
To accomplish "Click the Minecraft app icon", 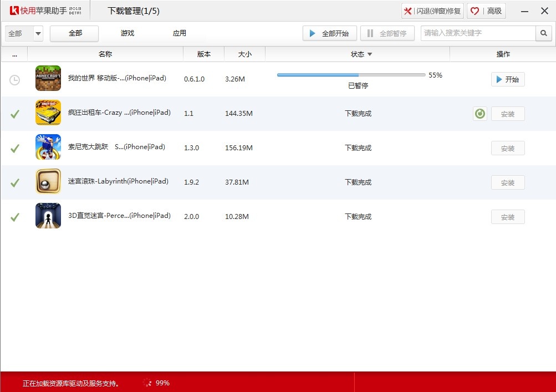I will pos(48,78).
